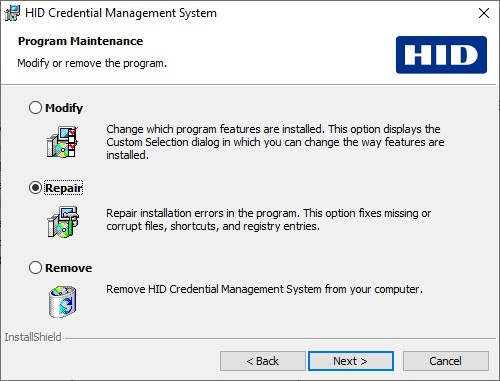Click the Remove HID Credential Management description
The width and height of the screenshot is (500, 381).
pos(264,289)
